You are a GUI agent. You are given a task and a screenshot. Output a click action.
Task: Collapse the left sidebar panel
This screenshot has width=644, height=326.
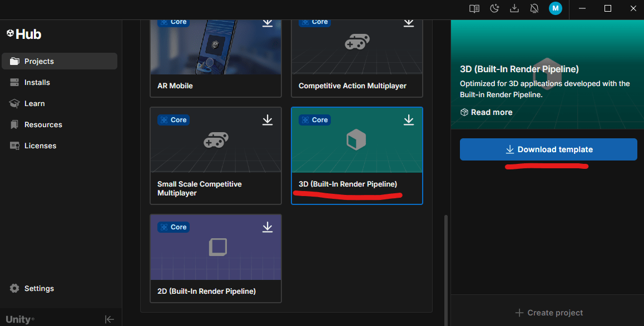[x=110, y=319]
